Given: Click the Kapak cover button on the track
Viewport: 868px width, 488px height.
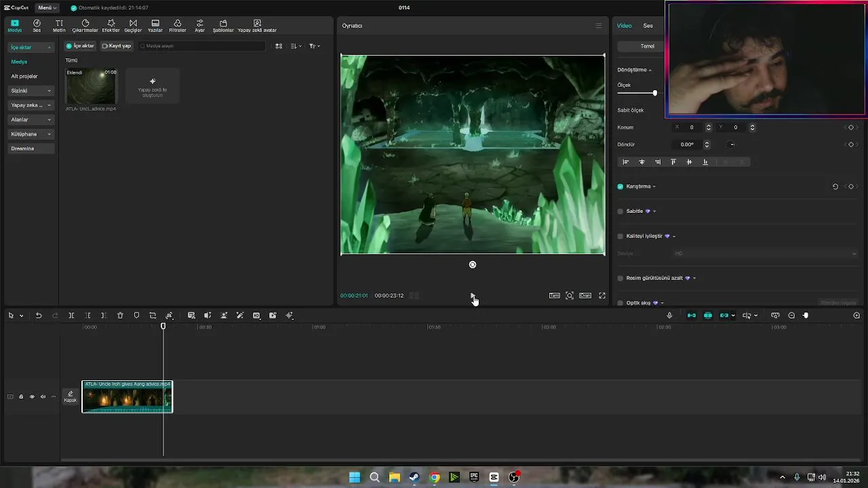Looking at the screenshot, I should [x=71, y=396].
